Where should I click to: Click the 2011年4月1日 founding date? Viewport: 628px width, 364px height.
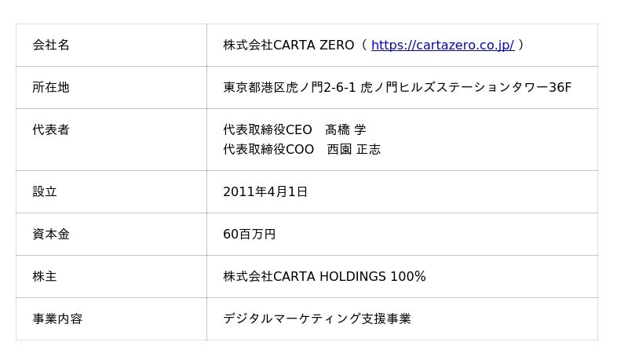[265, 192]
